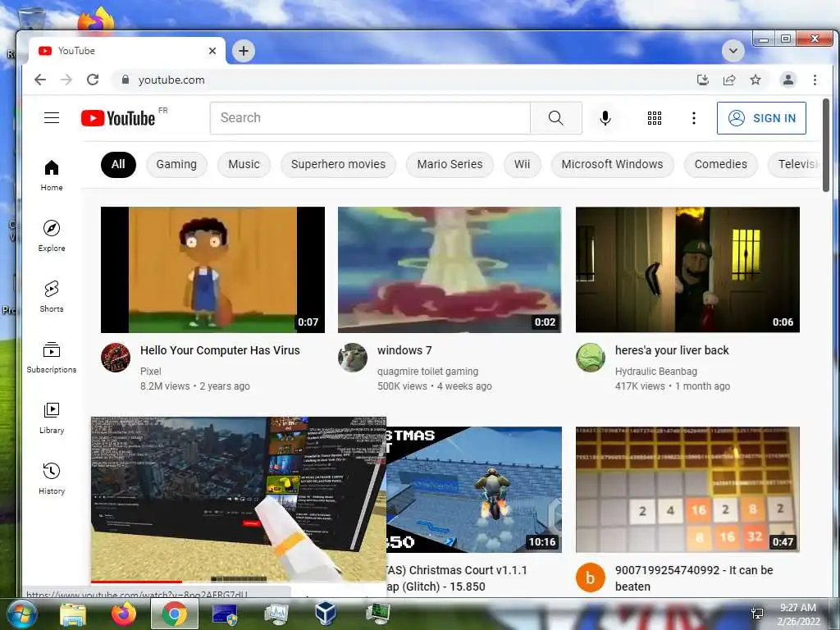This screenshot has height=630, width=840.
Task: Click the Minecraft preview video thumbnail
Action: pos(239,499)
